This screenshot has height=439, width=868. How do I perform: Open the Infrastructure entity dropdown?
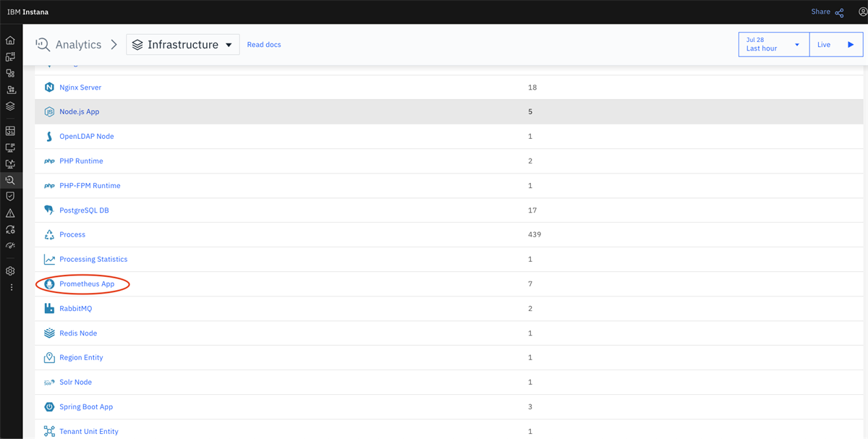point(183,44)
